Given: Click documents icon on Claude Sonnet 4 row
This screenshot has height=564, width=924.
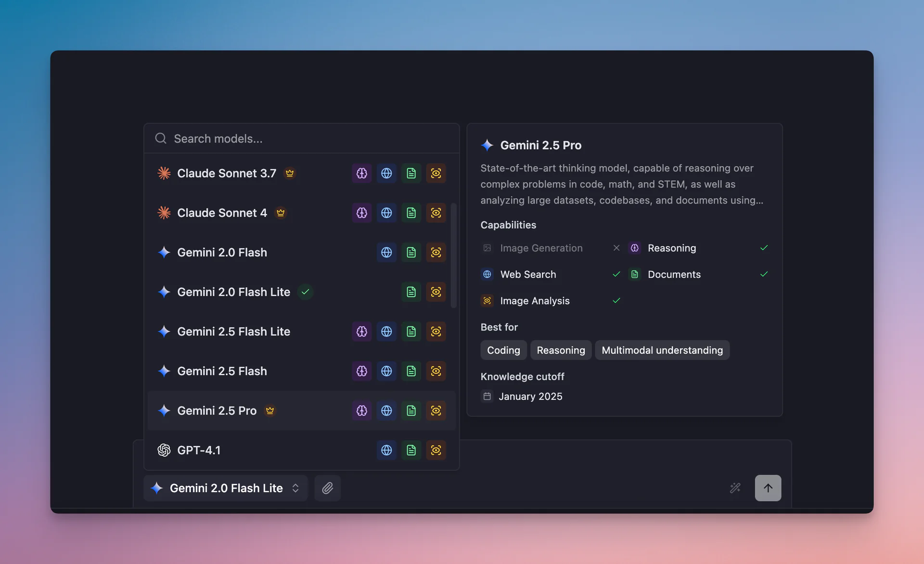Looking at the screenshot, I should 411,213.
